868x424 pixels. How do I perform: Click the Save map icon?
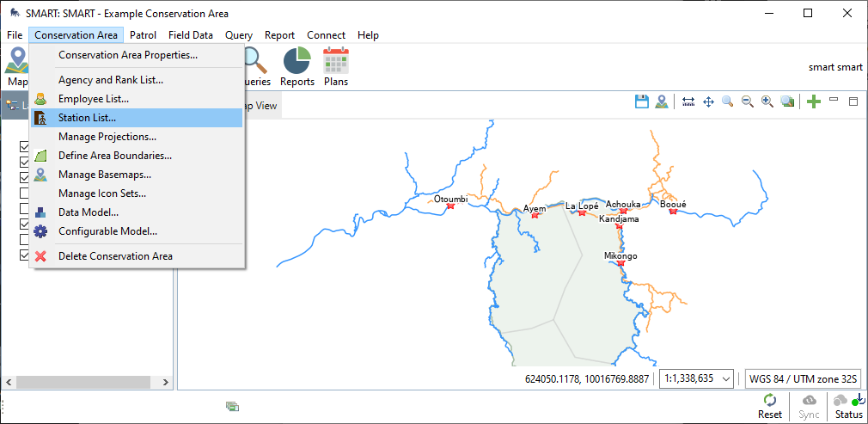coord(641,101)
